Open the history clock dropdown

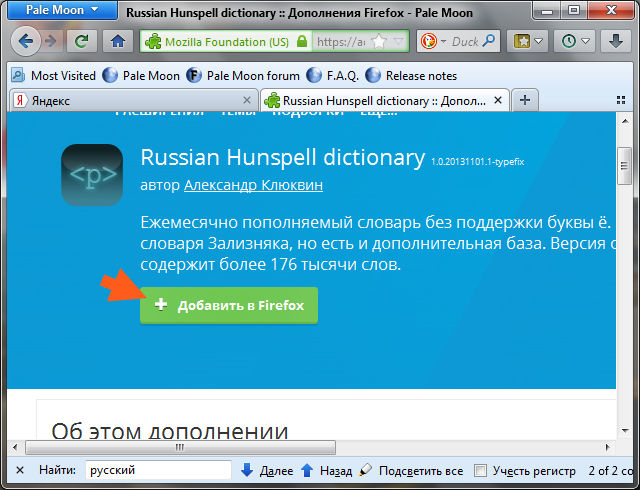pos(575,41)
